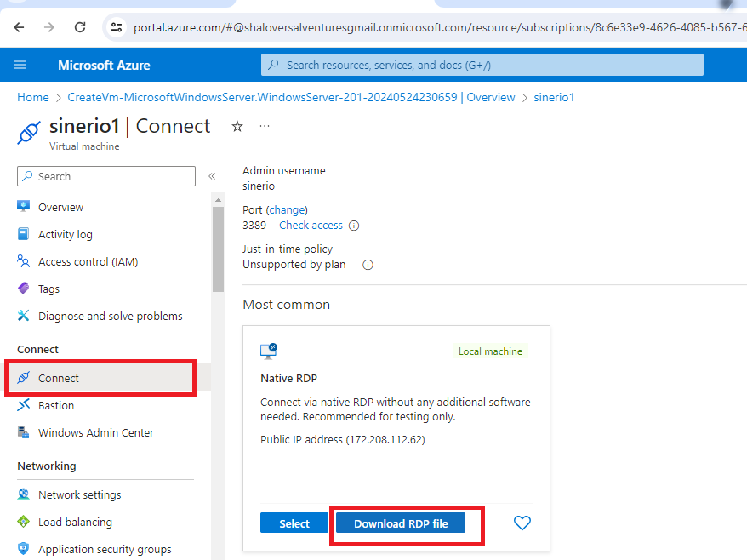Screen dimensions: 747x560
Task: Click the Bastion icon
Action: pyautogui.click(x=23, y=405)
